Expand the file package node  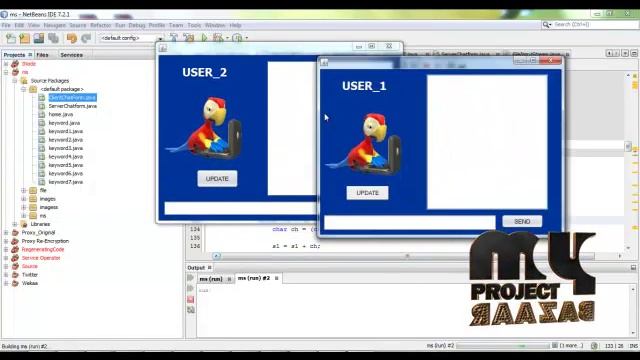pyautogui.click(x=24, y=191)
